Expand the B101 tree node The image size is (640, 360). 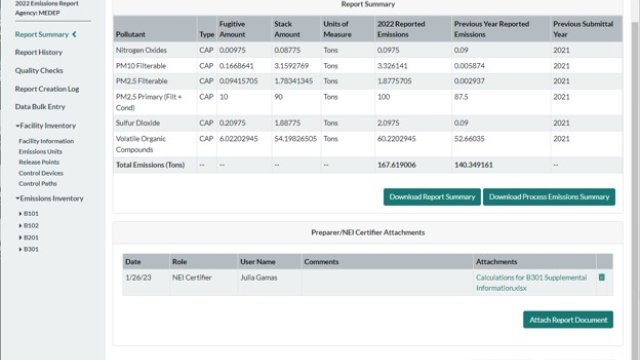click(x=20, y=213)
